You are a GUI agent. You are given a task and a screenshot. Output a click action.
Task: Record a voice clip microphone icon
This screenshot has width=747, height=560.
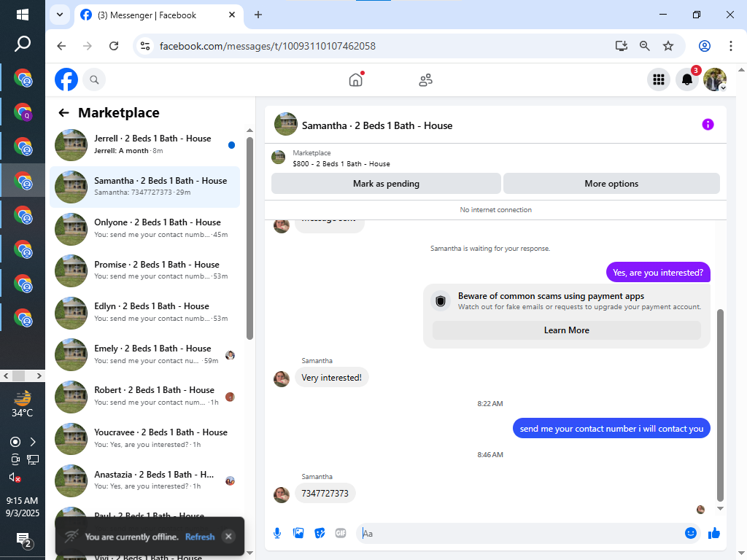pos(276,533)
